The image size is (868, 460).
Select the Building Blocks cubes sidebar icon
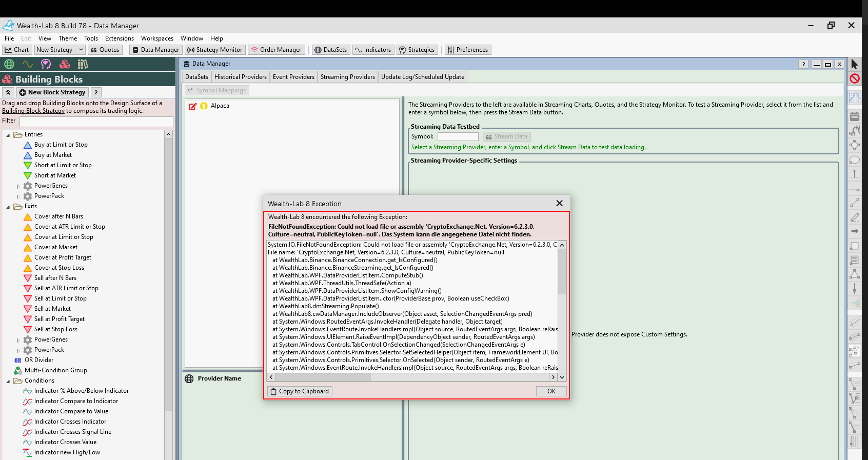(65, 64)
